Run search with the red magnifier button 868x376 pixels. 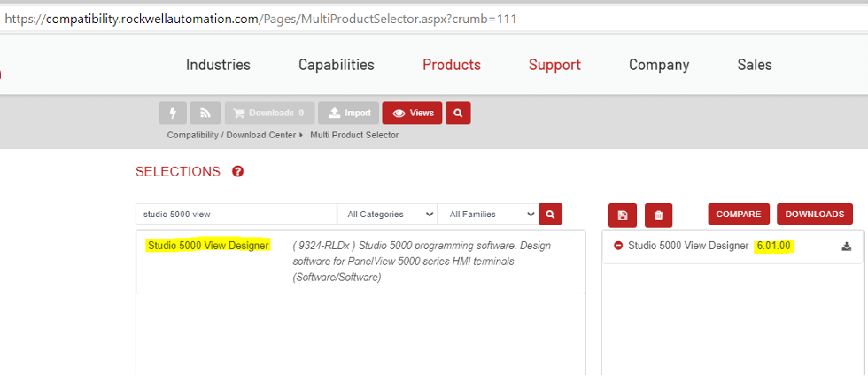[550, 214]
